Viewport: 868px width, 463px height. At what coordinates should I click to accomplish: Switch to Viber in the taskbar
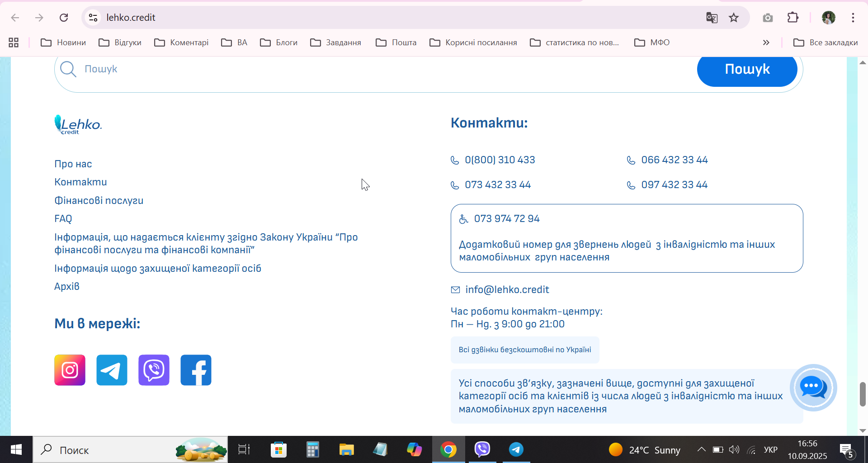pos(482,449)
